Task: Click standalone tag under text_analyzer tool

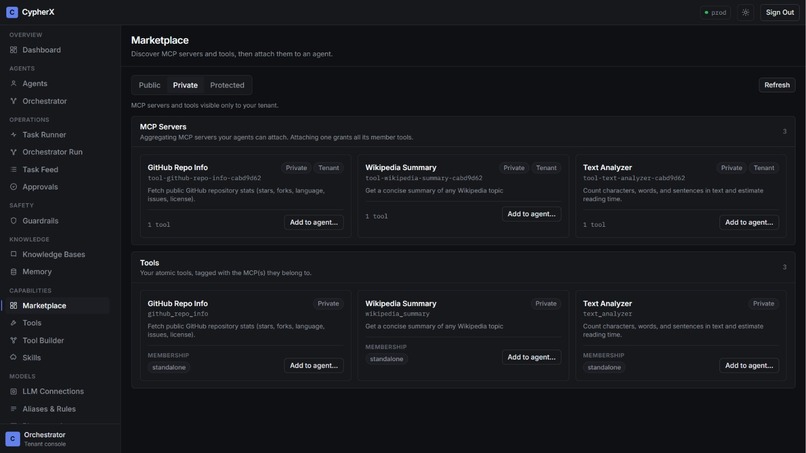Action: [x=604, y=368]
